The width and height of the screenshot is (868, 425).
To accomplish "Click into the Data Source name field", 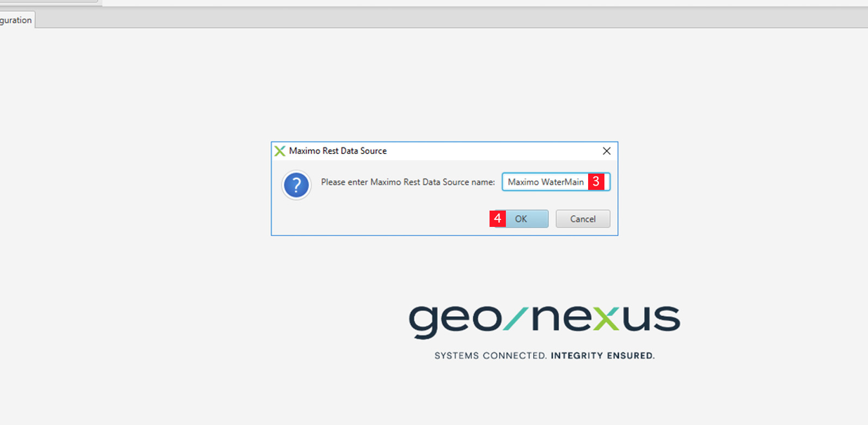I will tap(546, 182).
